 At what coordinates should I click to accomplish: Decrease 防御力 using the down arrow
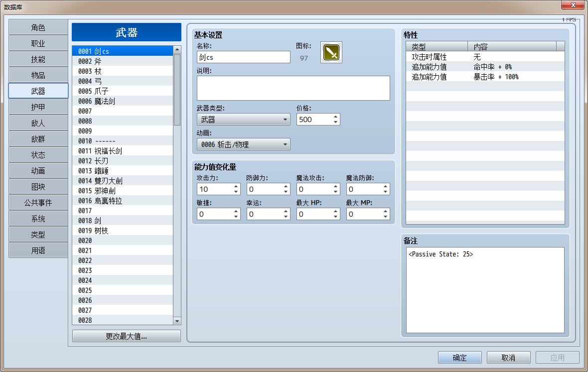tap(286, 192)
